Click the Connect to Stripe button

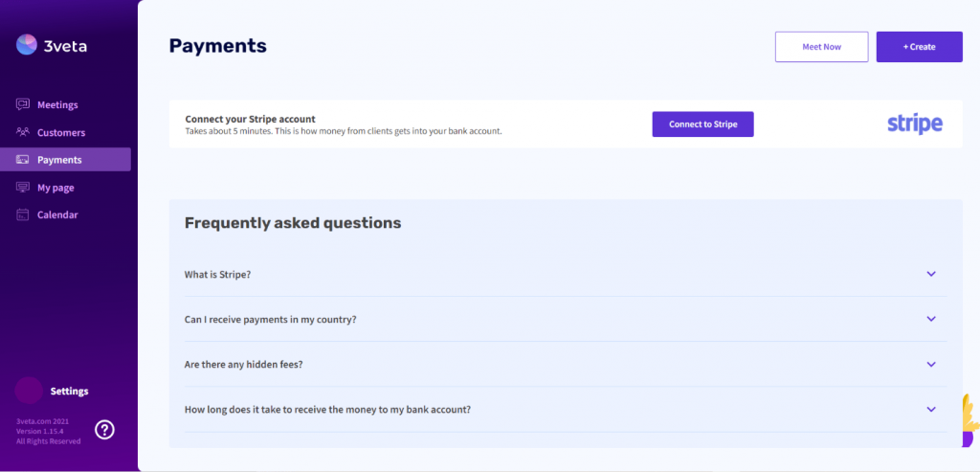pyautogui.click(x=703, y=124)
